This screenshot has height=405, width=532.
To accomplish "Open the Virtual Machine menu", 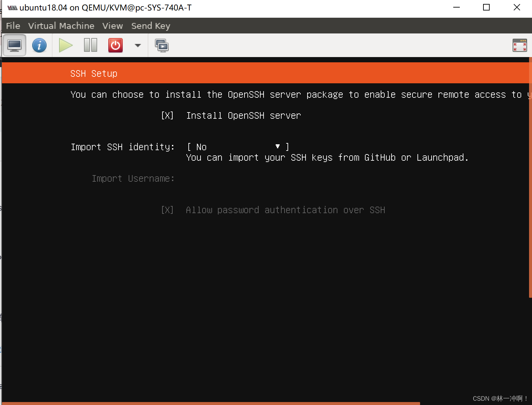I will [x=61, y=26].
